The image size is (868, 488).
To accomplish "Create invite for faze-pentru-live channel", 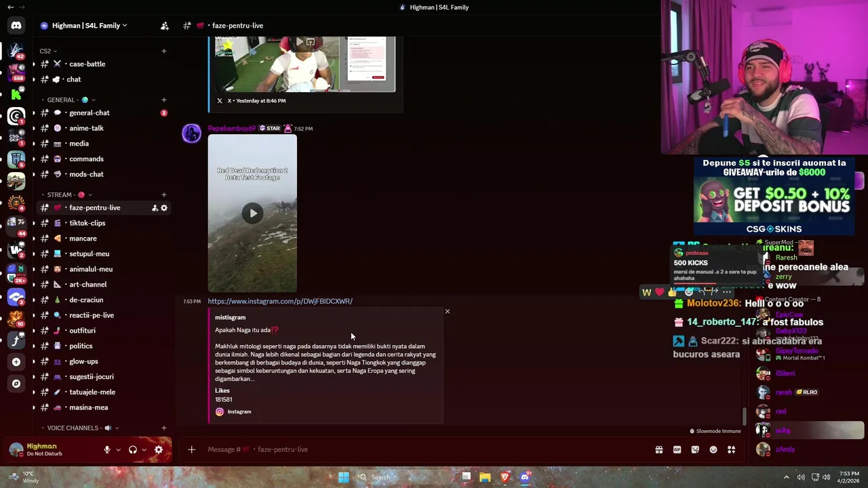I will point(155,208).
